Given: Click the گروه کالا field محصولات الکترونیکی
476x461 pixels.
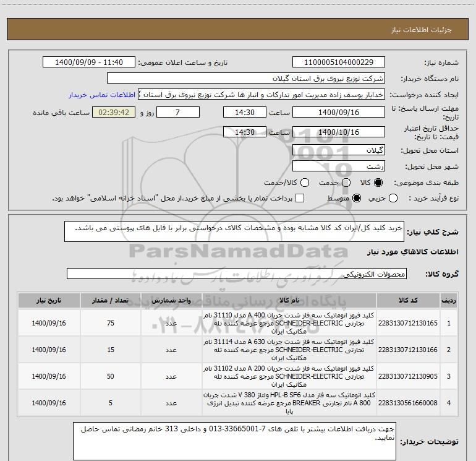Looking at the screenshot, I should coord(237,274).
